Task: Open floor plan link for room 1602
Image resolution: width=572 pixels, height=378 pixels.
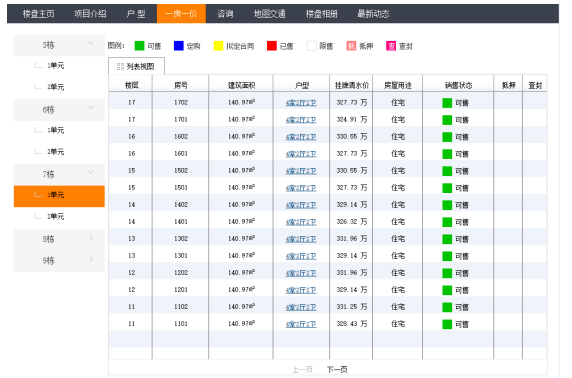Action: 301,137
